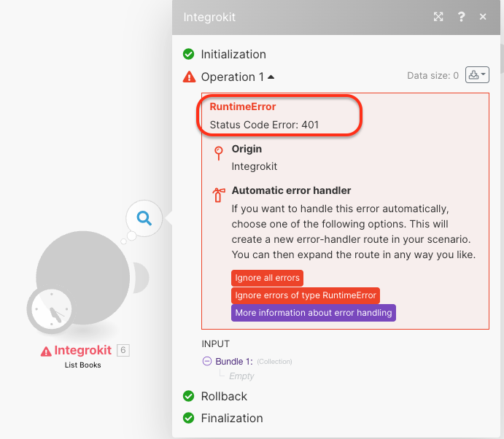Open the help question mark icon
This screenshot has height=439, width=504.
pyautogui.click(x=461, y=17)
